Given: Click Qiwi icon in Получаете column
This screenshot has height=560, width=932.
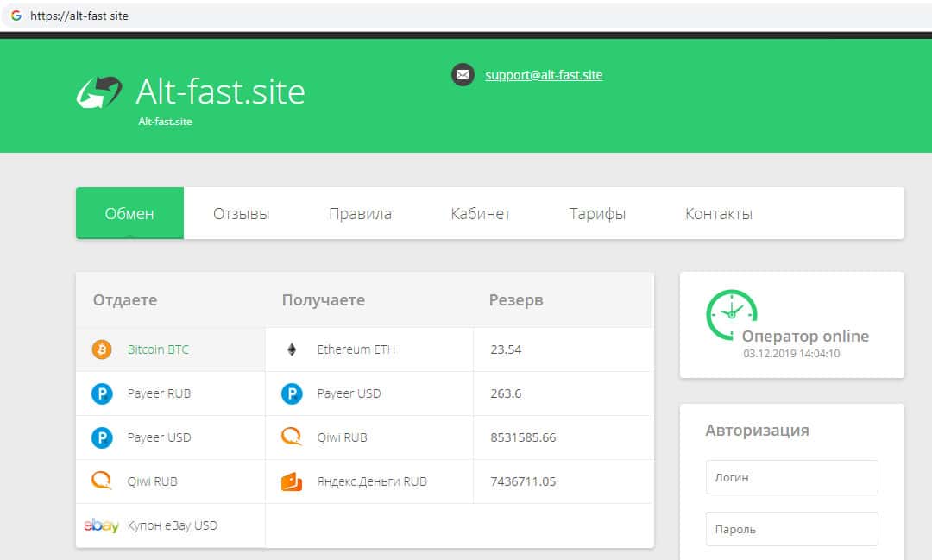Looking at the screenshot, I should click(292, 437).
